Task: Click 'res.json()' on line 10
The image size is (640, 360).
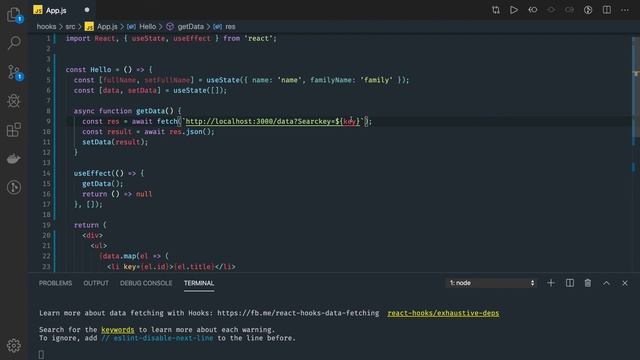Action: coord(191,131)
